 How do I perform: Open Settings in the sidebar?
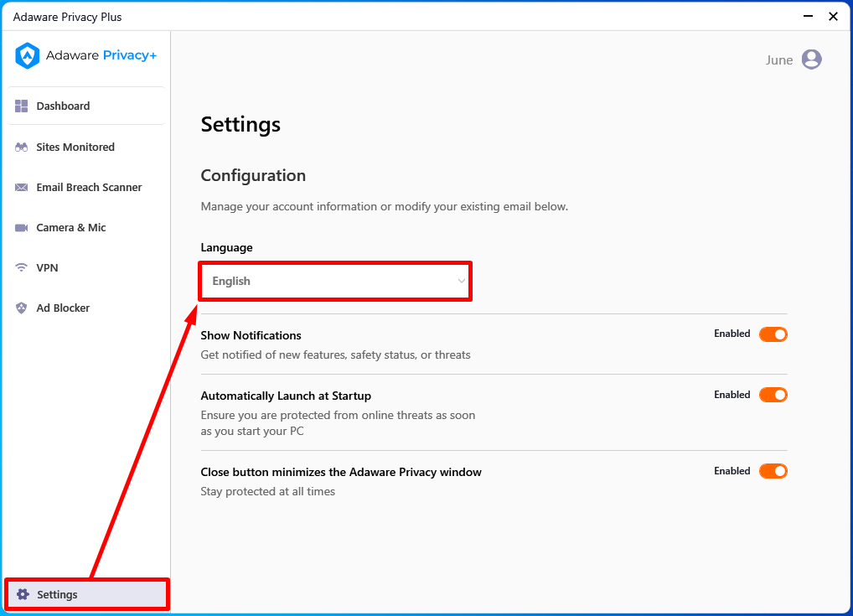point(87,594)
